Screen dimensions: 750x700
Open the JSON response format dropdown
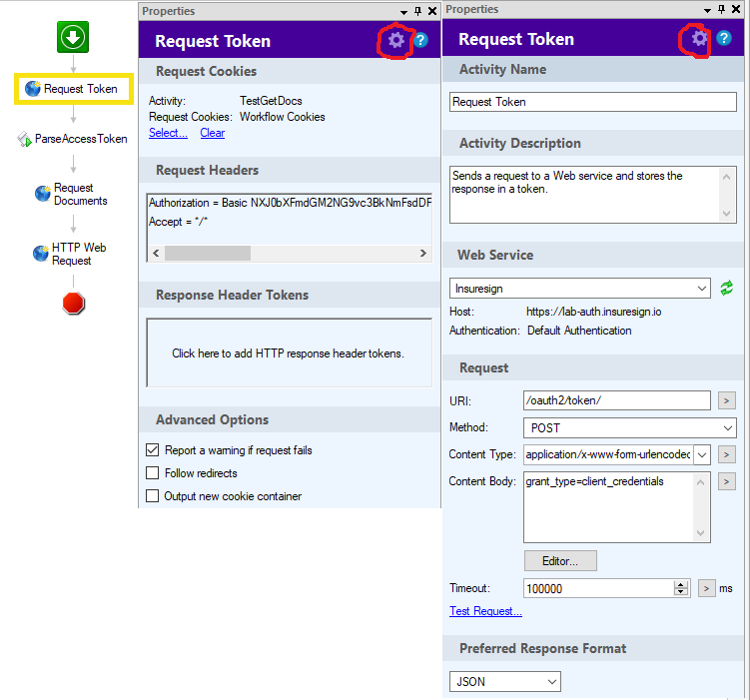point(504,681)
